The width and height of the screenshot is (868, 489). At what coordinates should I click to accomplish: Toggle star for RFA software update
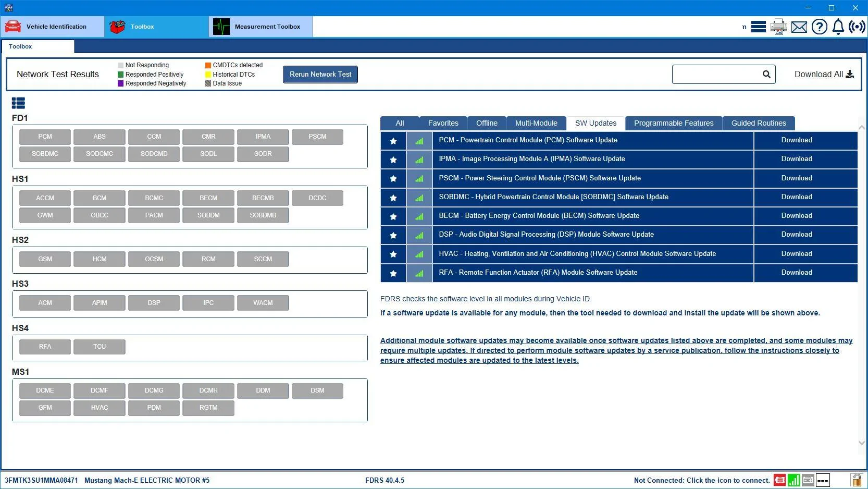393,273
